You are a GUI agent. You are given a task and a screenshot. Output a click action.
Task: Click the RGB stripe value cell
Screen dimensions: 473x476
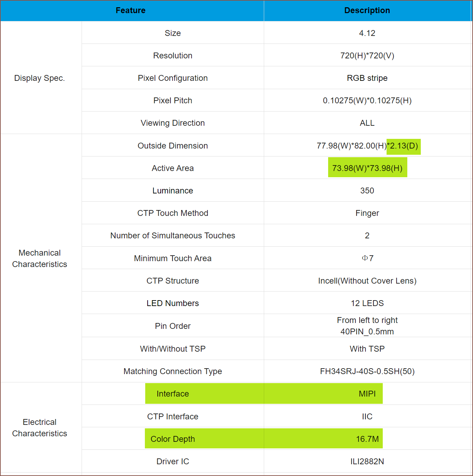pos(367,78)
